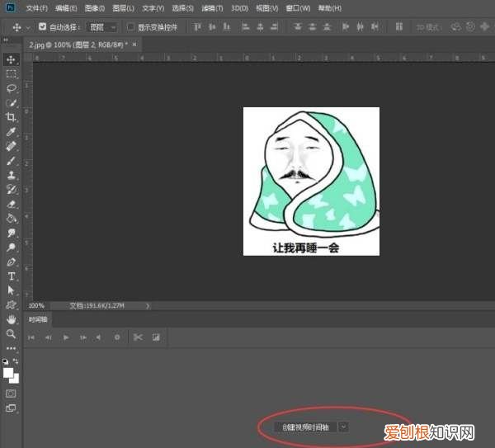Select the Hand tool
Viewport: 495px width, 448px height.
[11, 319]
